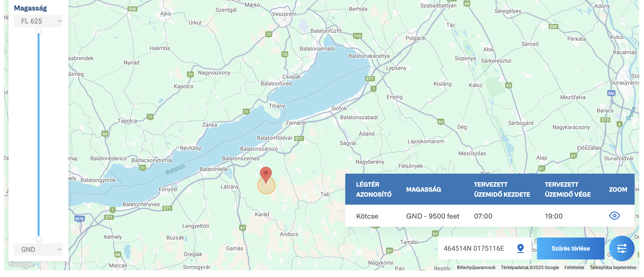
Task: Open Térképhiba bejelentése link
Action: [613, 267]
